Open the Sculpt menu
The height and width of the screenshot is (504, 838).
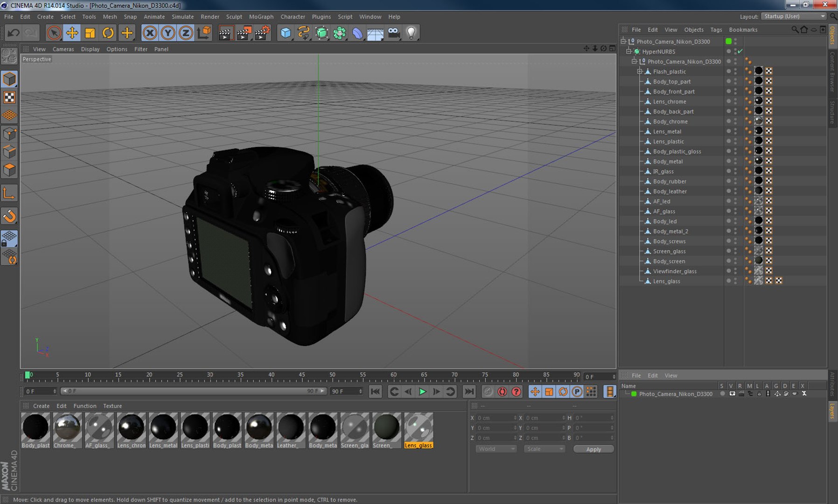(234, 17)
